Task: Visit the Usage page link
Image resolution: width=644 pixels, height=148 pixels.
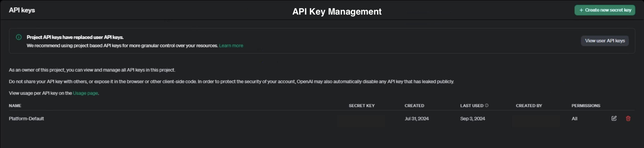Action: [x=85, y=93]
